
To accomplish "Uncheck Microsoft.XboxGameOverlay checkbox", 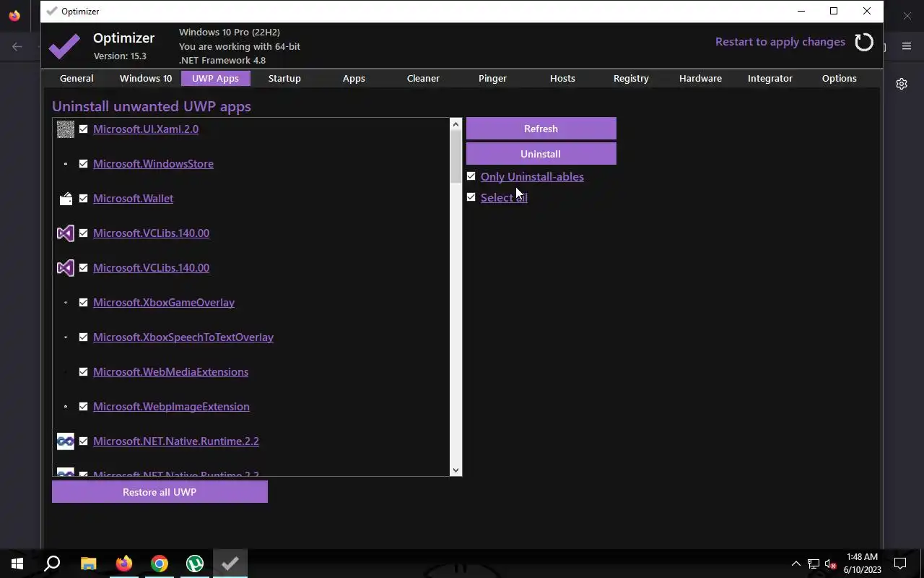I will 84,303.
